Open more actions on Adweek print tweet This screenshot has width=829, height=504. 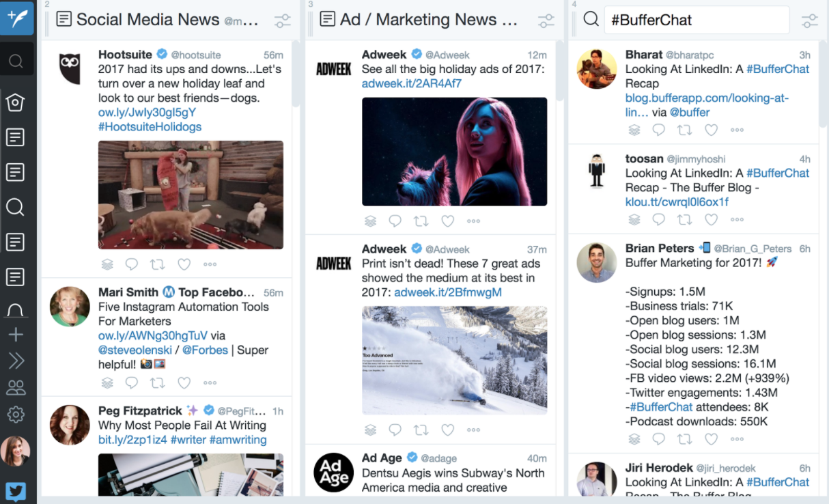click(x=473, y=430)
